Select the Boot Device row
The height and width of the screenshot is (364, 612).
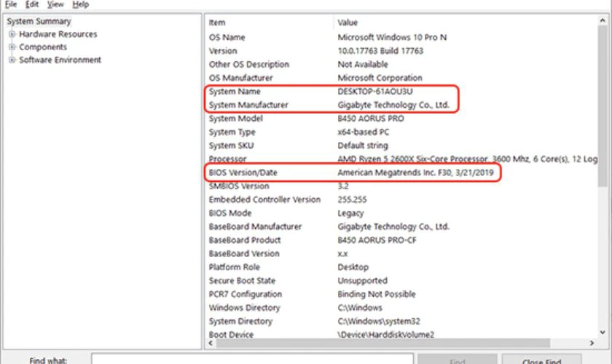(x=401, y=335)
